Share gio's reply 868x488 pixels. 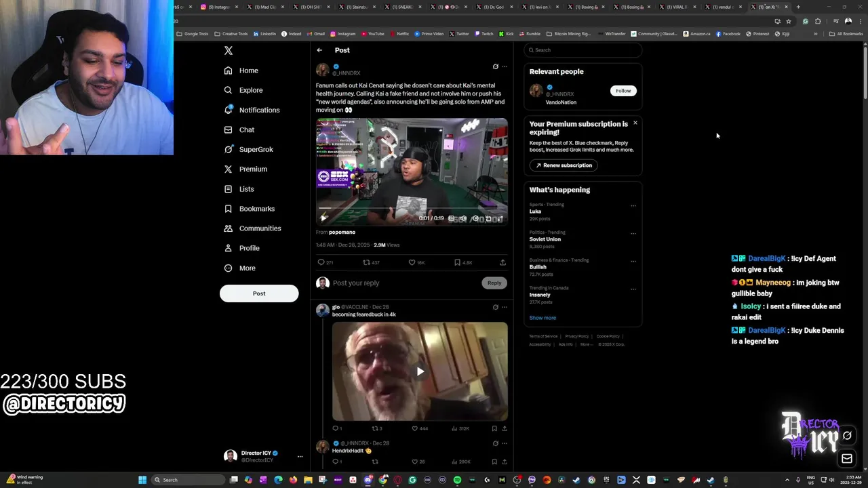pyautogui.click(x=504, y=428)
